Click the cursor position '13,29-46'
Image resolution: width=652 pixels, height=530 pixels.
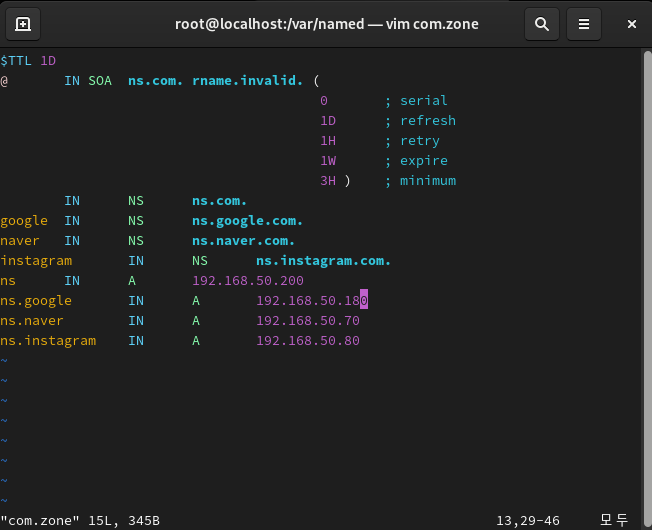click(528, 521)
